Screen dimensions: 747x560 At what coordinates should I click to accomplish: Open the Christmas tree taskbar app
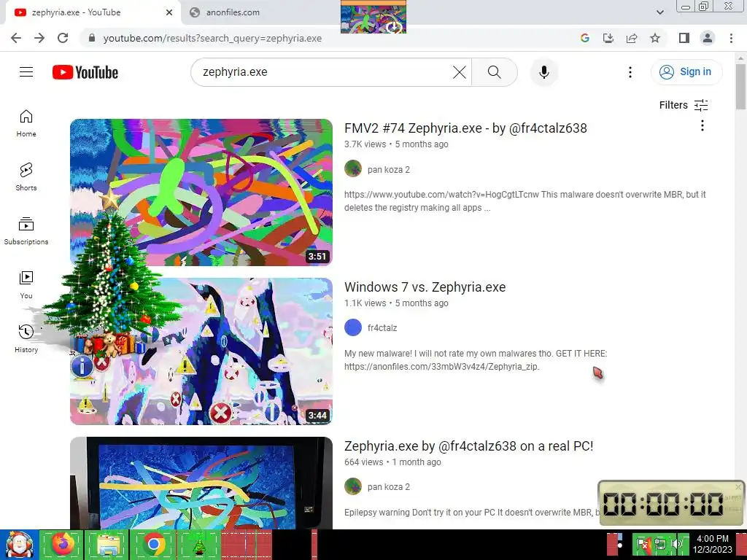click(x=199, y=545)
